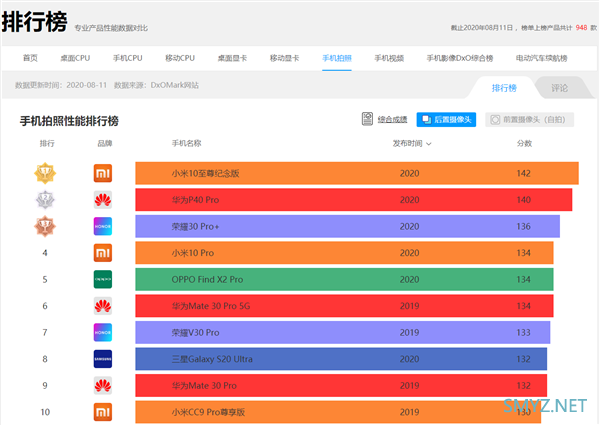This screenshot has width=600, height=425.
Task: Click the 荣耀30 Pro+ name
Action: tap(195, 226)
